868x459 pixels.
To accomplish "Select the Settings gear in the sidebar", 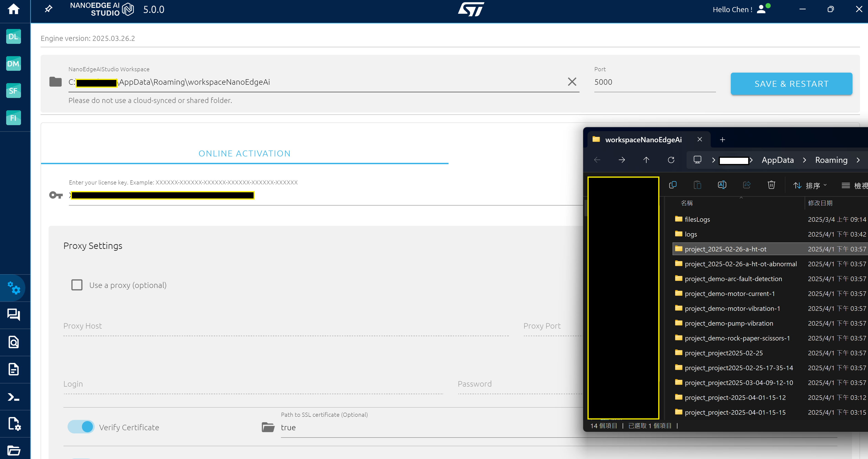I will click(x=14, y=288).
